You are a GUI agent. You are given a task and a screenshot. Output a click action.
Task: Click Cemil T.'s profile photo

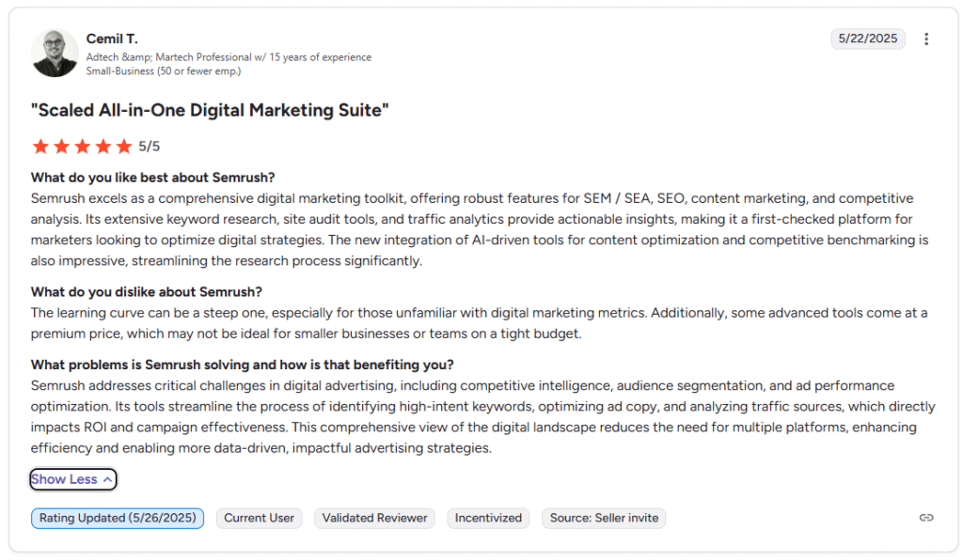[55, 53]
